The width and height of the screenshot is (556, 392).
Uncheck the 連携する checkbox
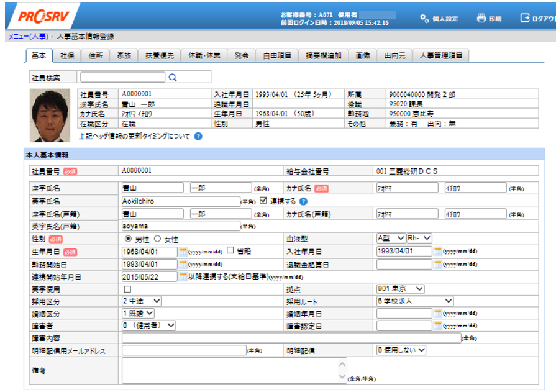point(263,201)
